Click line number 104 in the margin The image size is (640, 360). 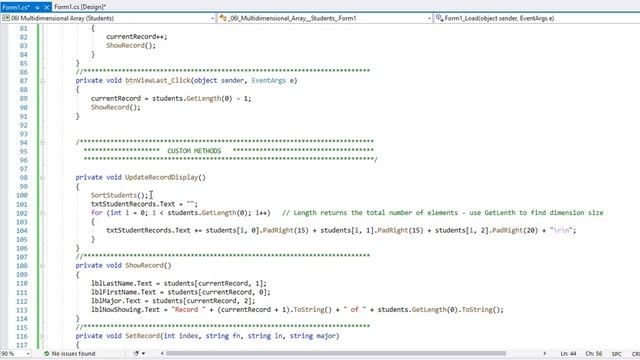(x=22, y=231)
